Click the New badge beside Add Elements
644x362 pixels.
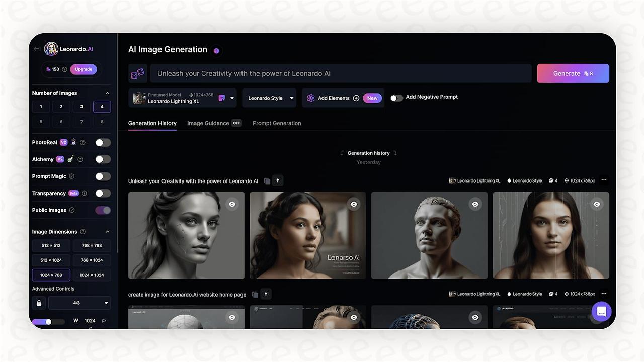(x=372, y=98)
